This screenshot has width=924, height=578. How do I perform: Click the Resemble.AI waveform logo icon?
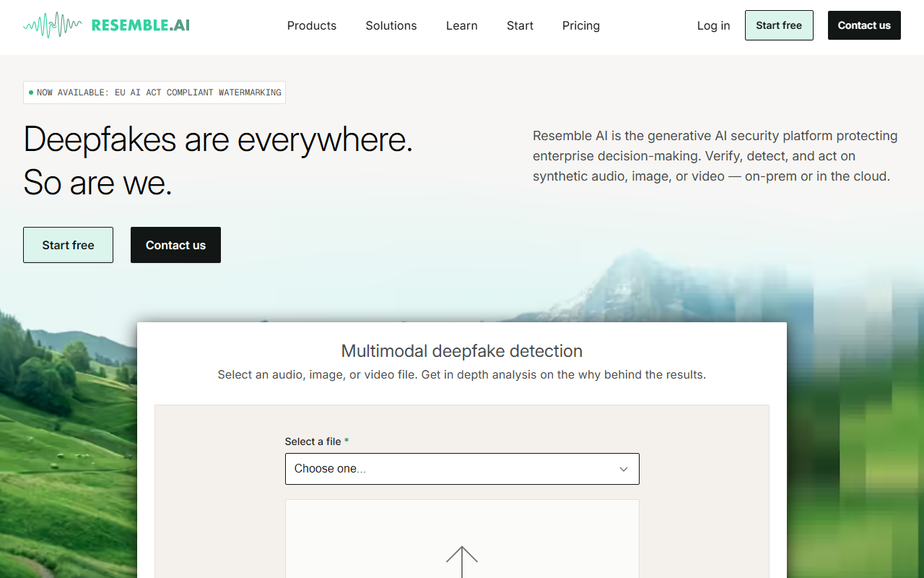pyautogui.click(x=52, y=25)
